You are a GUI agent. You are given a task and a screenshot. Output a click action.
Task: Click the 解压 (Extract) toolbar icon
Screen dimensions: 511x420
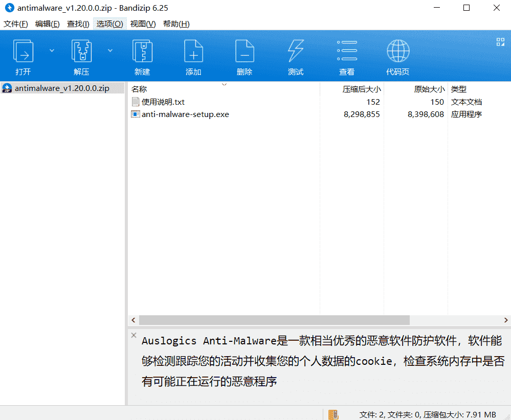pos(81,51)
